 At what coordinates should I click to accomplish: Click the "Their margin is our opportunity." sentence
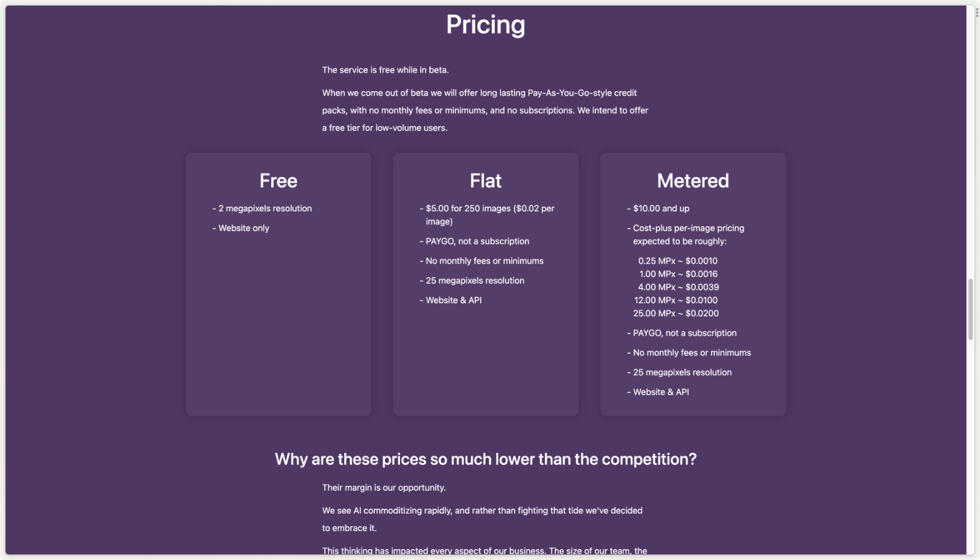[x=384, y=488]
